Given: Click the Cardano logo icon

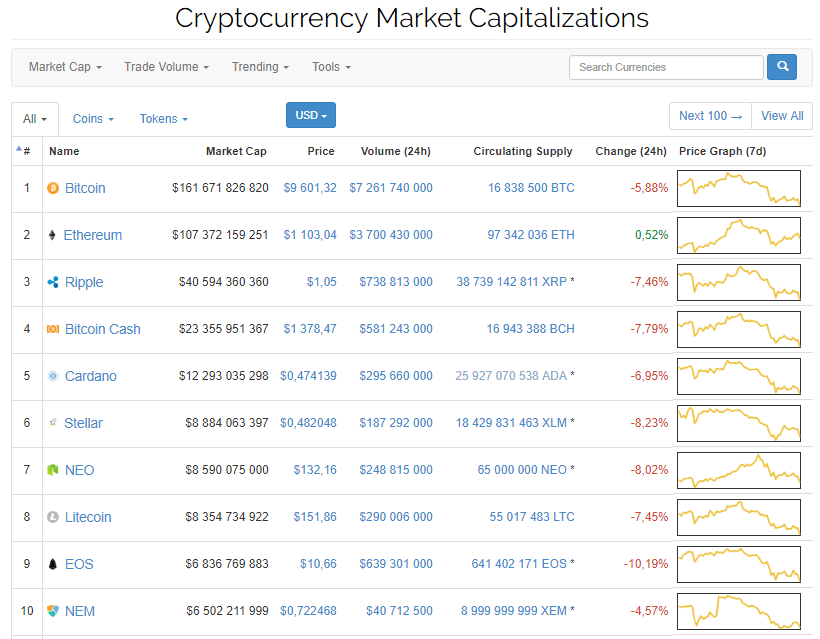Looking at the screenshot, I should click(x=53, y=376).
